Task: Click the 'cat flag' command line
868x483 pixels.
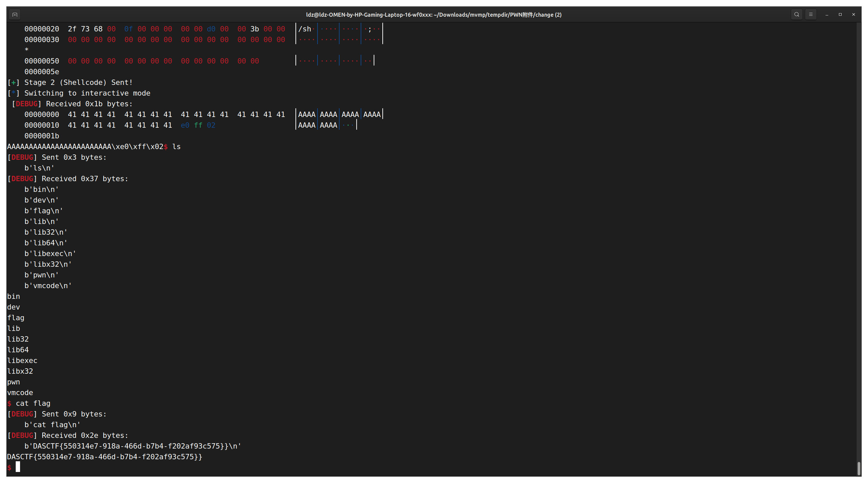Action: tap(33, 403)
